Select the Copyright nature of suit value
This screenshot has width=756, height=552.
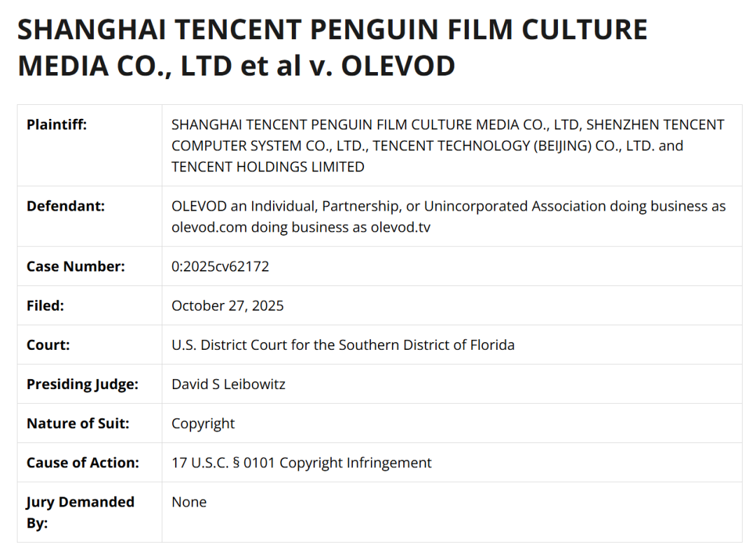coord(203,423)
